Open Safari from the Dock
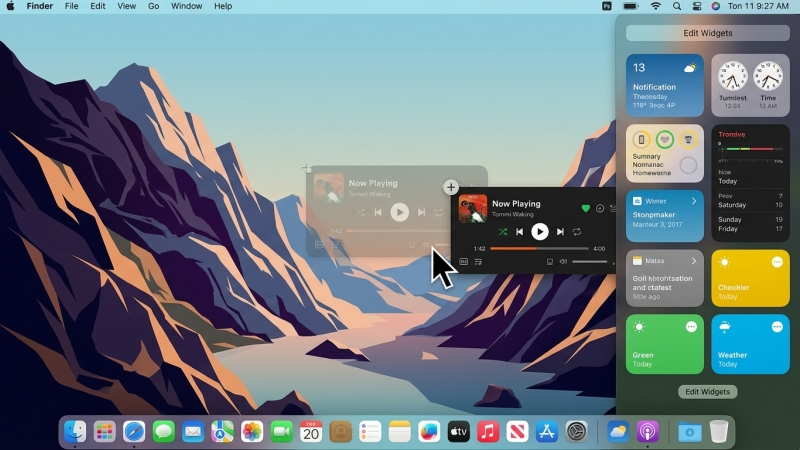Image resolution: width=800 pixels, height=450 pixels. [x=134, y=432]
